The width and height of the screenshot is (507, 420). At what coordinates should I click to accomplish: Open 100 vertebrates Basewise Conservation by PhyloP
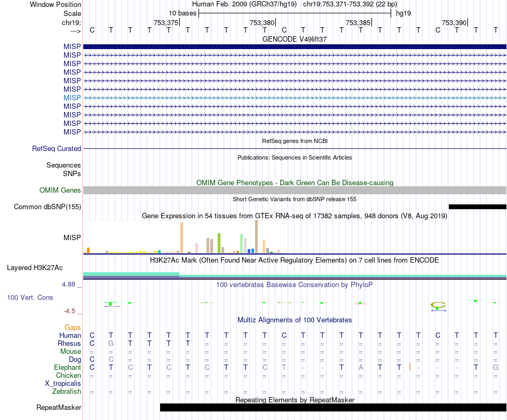(x=295, y=285)
